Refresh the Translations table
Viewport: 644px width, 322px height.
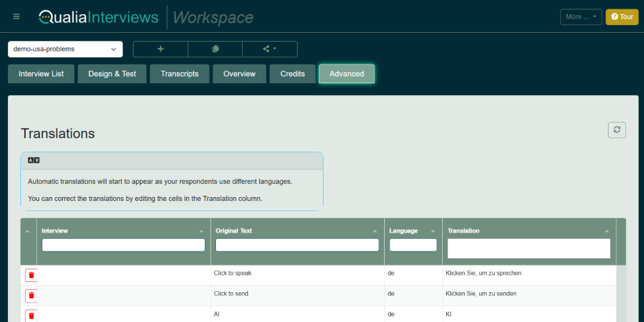point(617,130)
